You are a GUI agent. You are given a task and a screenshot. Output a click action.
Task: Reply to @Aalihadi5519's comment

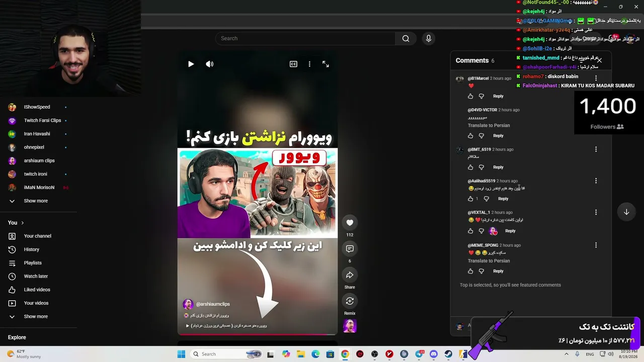pos(503,199)
